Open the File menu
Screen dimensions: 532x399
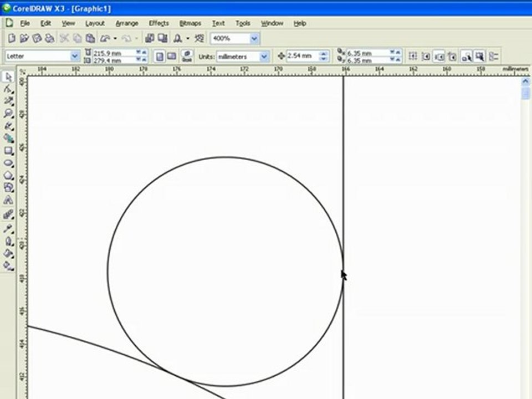25,23
